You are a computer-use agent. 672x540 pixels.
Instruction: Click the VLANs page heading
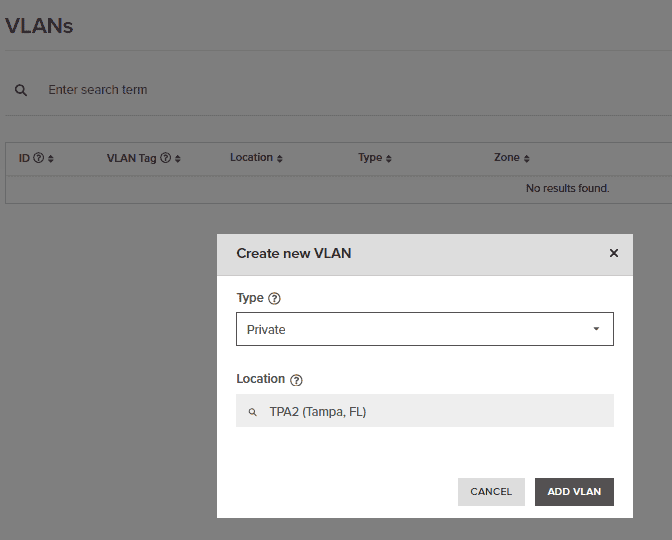click(x=39, y=26)
